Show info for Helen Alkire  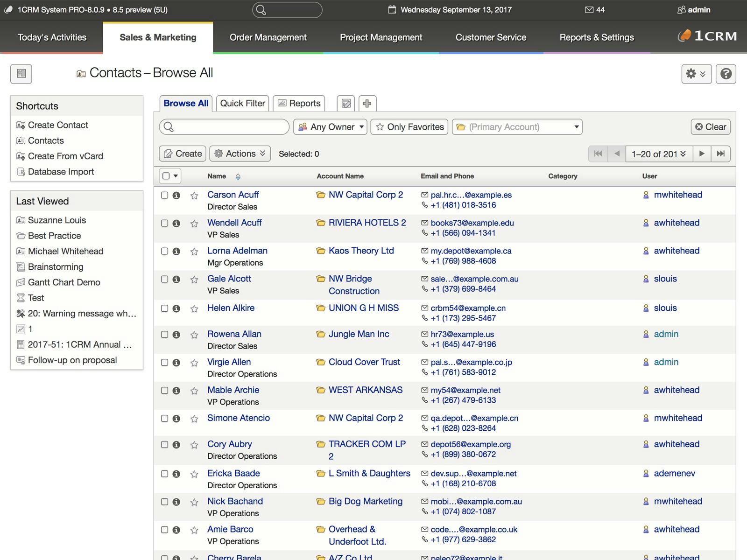[x=176, y=308]
